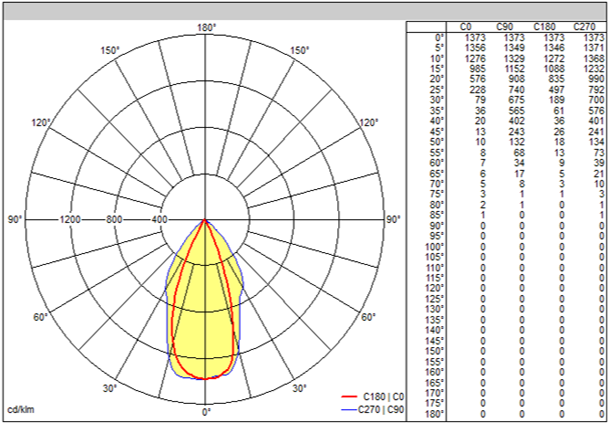Viewport: 608px width, 423px height.
Task: Select the 1232 value in the C270 column
Action: click(x=594, y=67)
